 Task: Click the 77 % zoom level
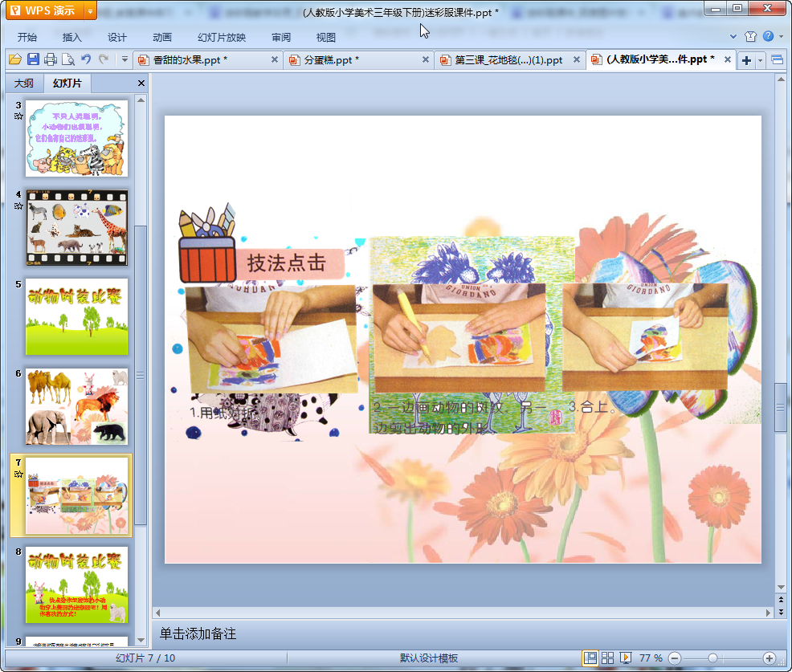(x=651, y=658)
